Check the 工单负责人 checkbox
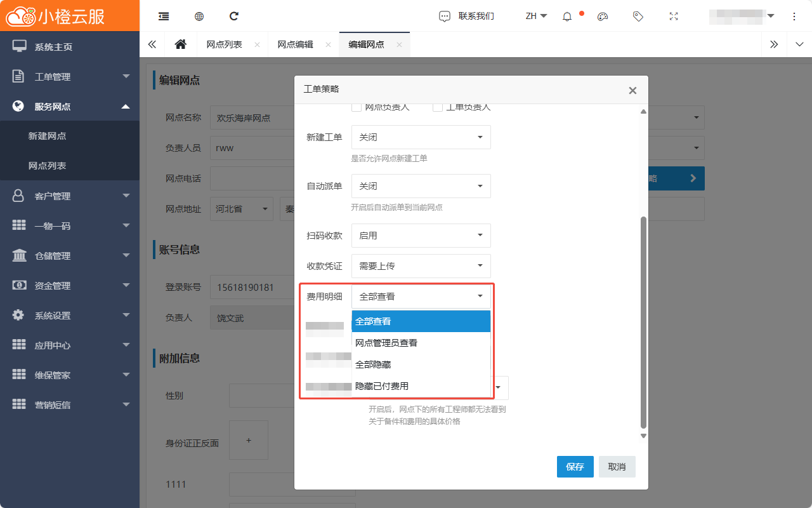Screen dimensions: 812x508 [x=438, y=107]
